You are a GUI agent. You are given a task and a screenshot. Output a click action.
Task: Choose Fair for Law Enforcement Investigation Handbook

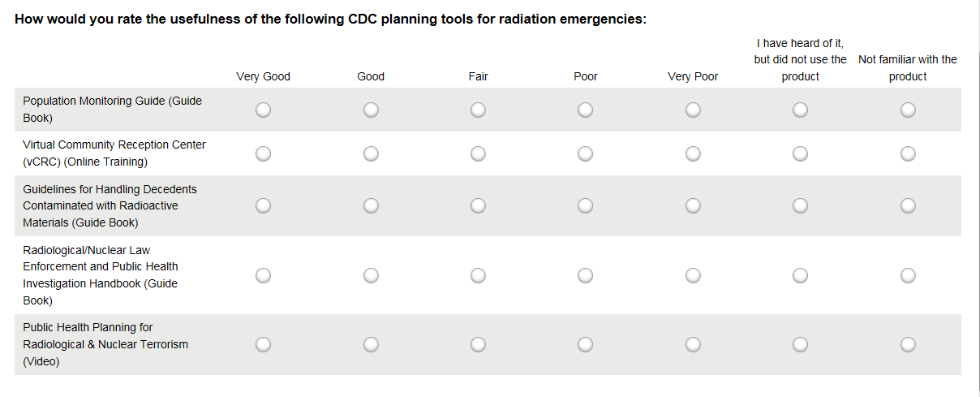click(x=478, y=276)
